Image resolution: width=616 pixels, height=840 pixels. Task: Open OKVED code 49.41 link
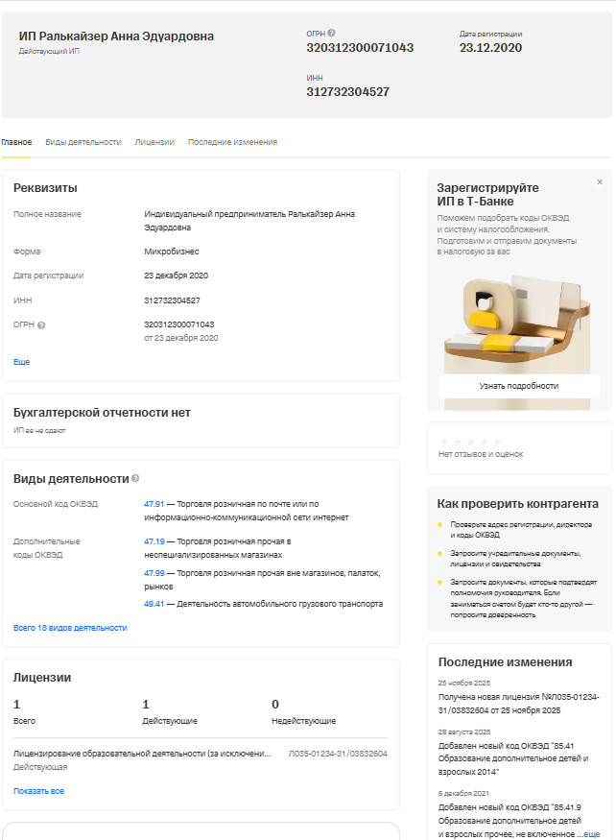pos(154,604)
